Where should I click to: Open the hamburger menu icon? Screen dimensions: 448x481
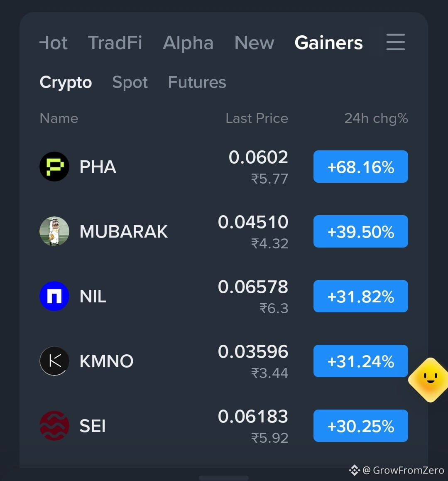(x=395, y=42)
